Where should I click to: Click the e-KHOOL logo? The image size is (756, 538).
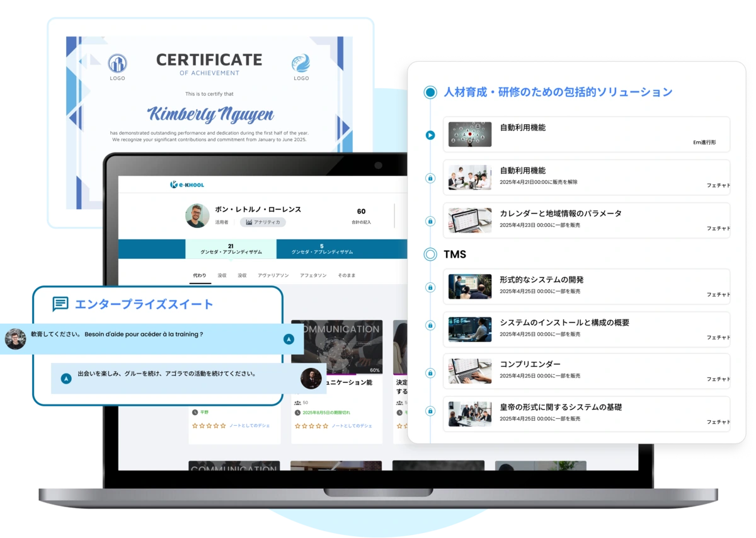[x=187, y=185]
